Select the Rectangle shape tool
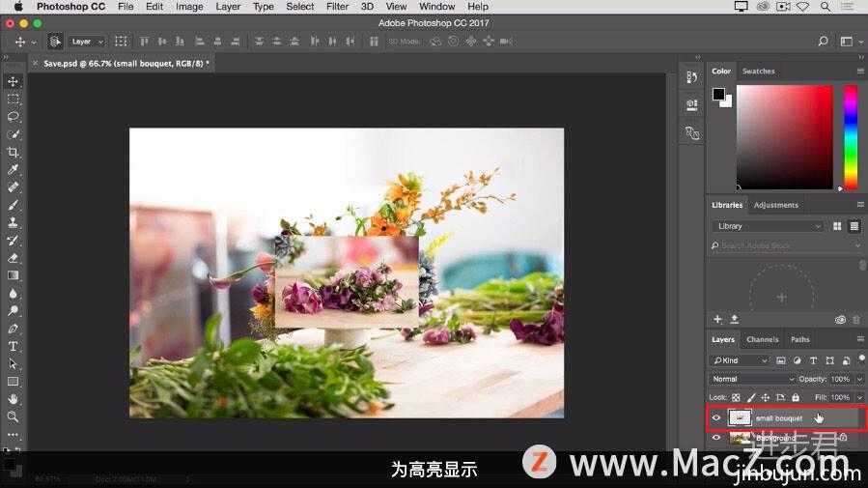 click(x=13, y=381)
